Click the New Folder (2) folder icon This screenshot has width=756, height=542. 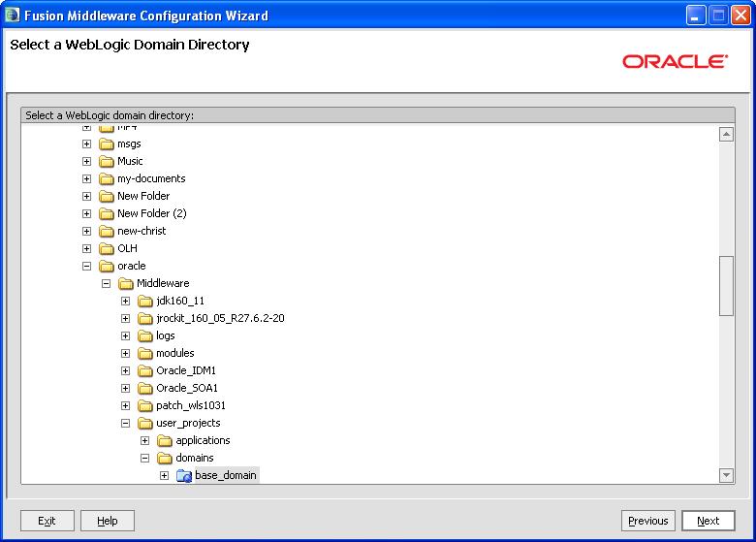(x=106, y=213)
